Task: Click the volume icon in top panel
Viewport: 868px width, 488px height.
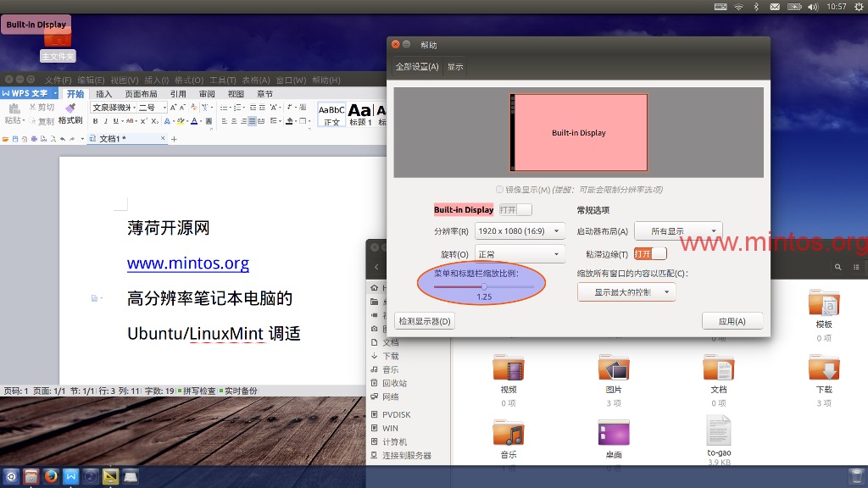Action: point(813,7)
